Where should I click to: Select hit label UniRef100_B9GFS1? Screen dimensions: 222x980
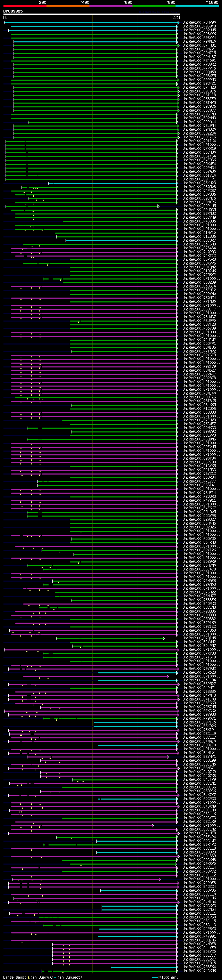(199, 84)
